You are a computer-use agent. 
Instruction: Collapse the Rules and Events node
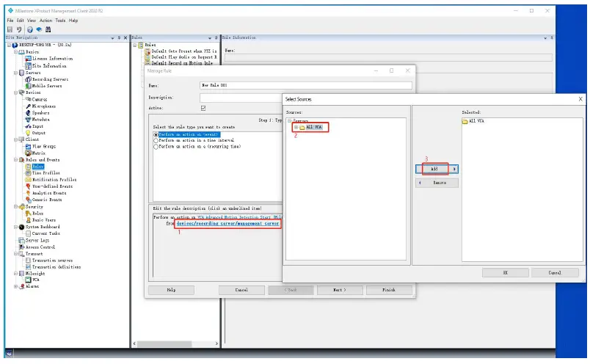[16, 159]
